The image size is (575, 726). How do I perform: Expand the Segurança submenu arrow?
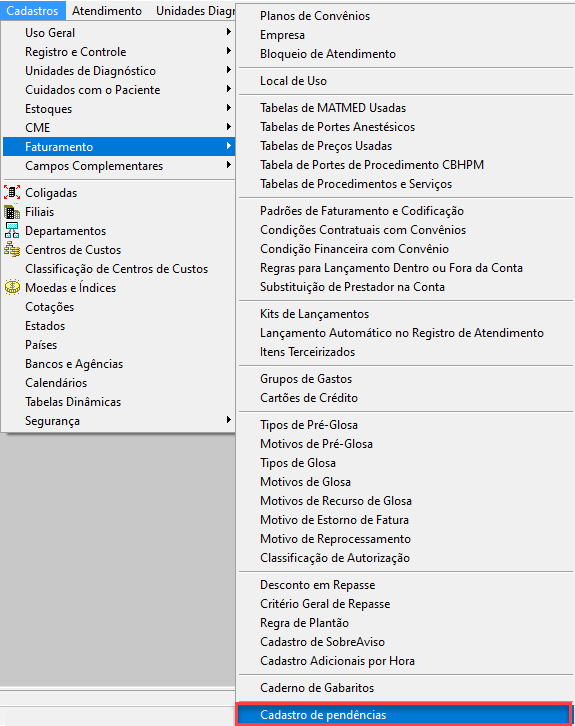229,420
